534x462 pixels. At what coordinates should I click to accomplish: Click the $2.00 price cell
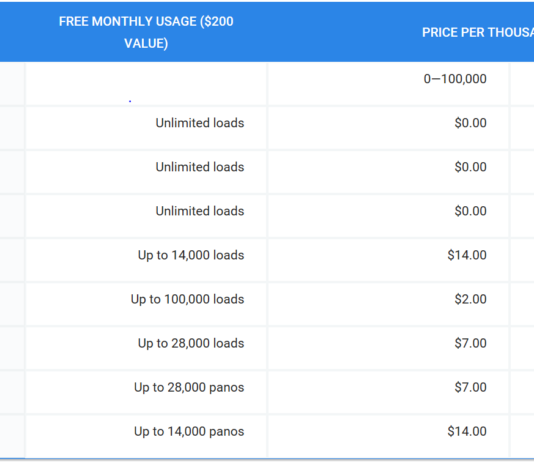point(388,304)
